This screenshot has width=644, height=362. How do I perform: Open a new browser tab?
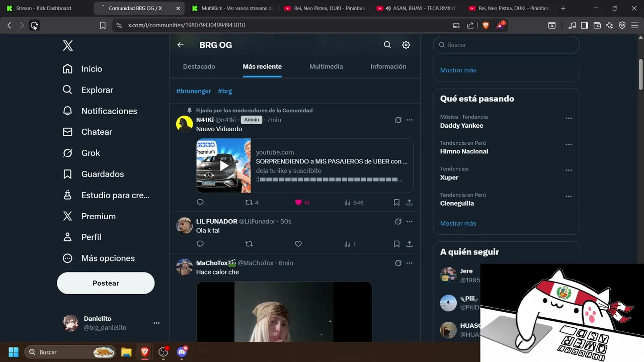563,8
